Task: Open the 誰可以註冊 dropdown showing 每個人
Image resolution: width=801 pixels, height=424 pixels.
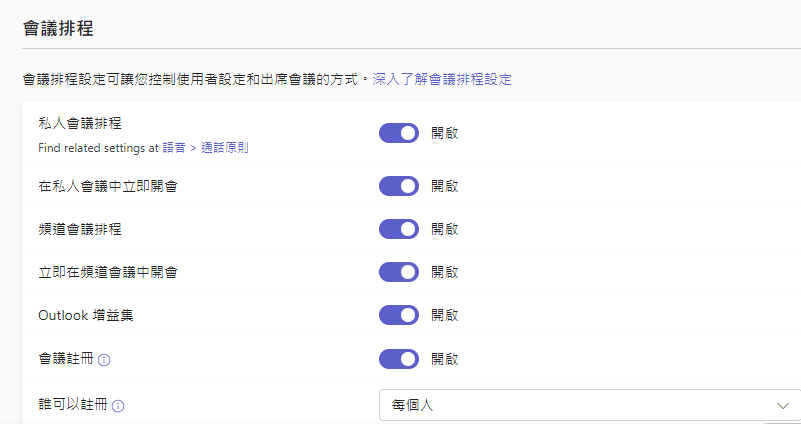Action: pyautogui.click(x=590, y=405)
